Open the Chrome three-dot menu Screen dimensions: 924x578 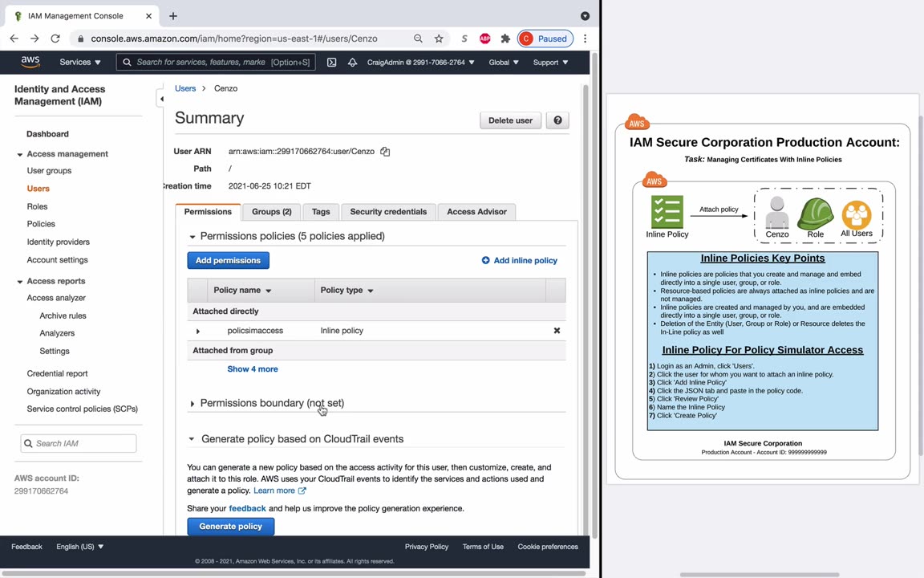(586, 39)
